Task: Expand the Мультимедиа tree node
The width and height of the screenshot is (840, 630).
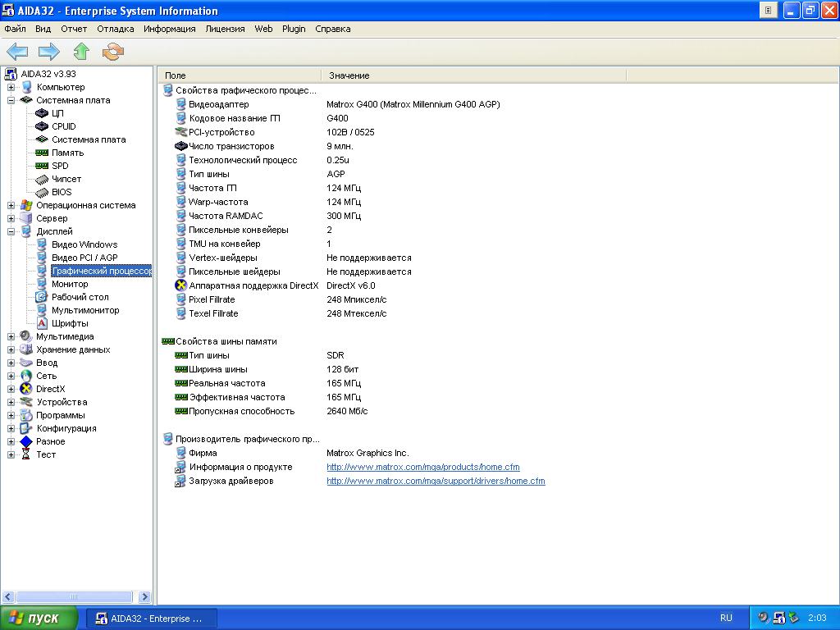Action: click(11, 336)
